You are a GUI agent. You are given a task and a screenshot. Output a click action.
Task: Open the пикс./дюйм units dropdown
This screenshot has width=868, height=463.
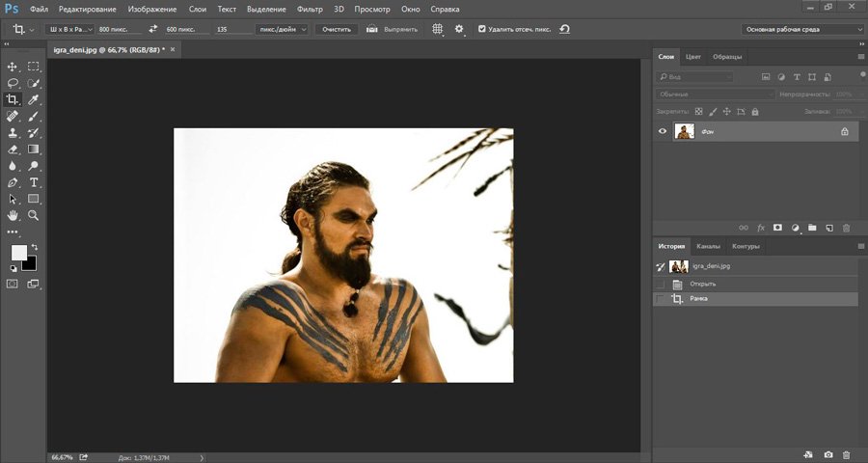pyautogui.click(x=282, y=29)
